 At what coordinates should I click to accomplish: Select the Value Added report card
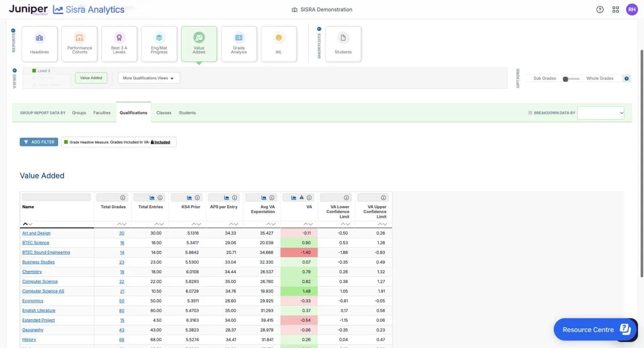coord(199,44)
